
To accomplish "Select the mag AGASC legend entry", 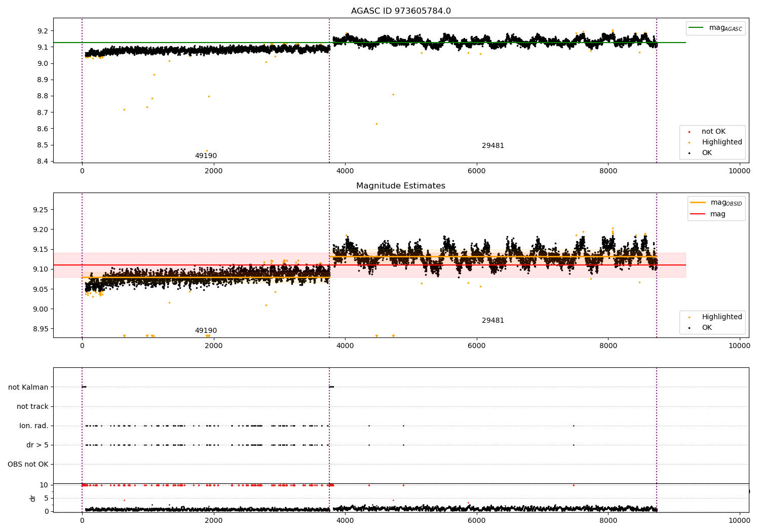I will [x=715, y=28].
